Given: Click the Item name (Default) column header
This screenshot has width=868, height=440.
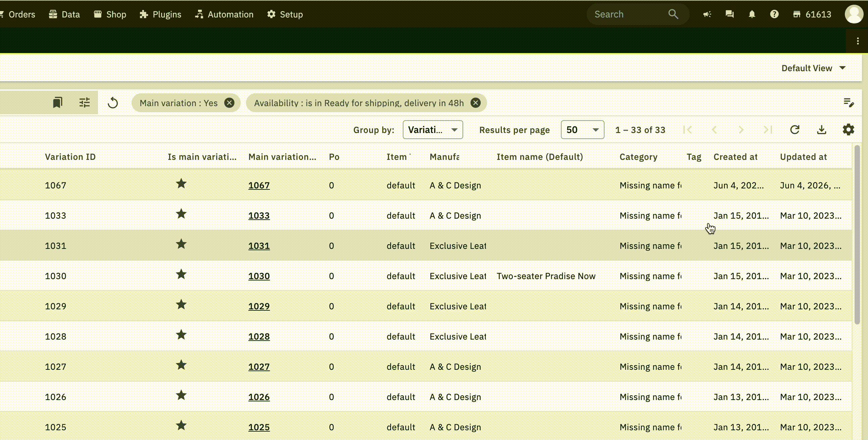Looking at the screenshot, I should point(539,157).
